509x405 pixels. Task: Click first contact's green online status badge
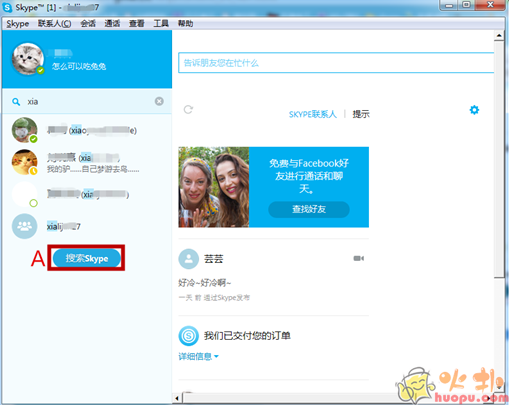click(33, 139)
